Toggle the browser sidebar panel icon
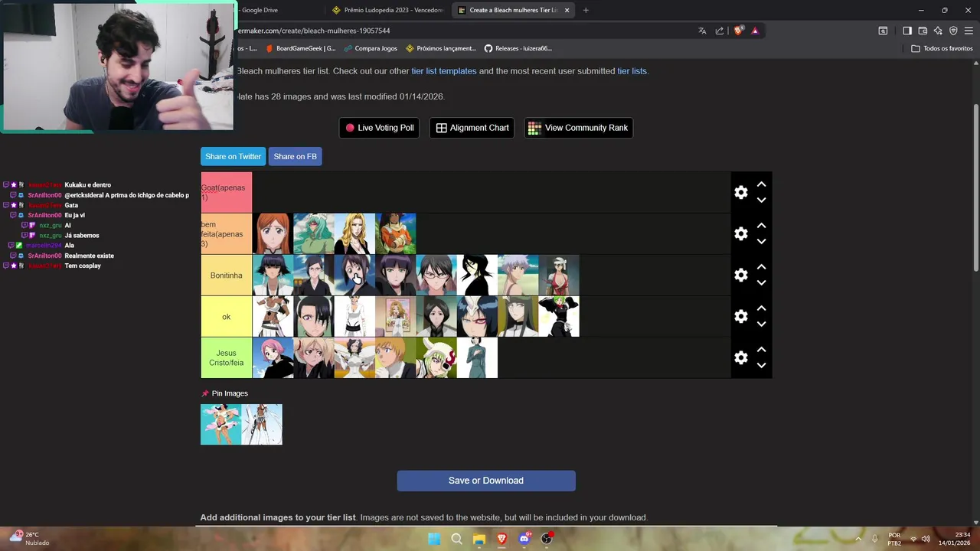980x551 pixels. 907,31
